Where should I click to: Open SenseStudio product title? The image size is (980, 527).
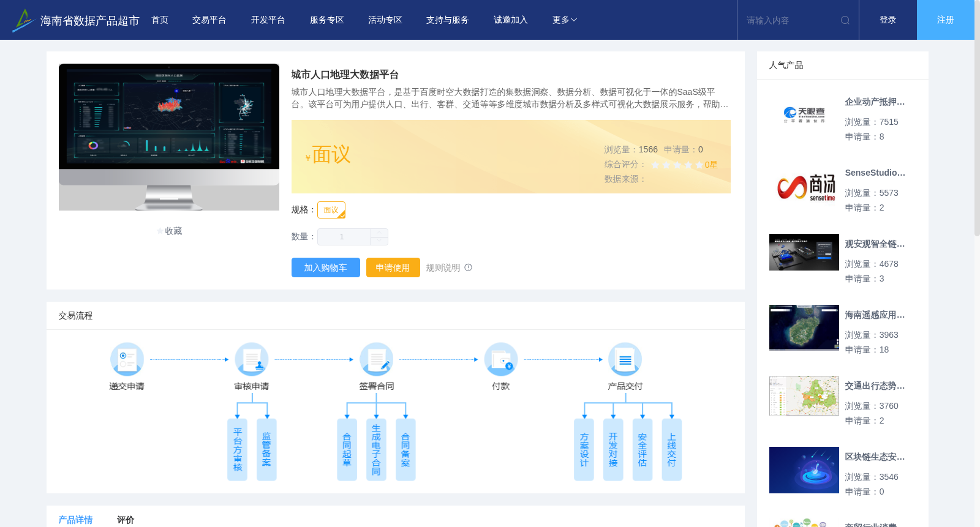pos(875,173)
